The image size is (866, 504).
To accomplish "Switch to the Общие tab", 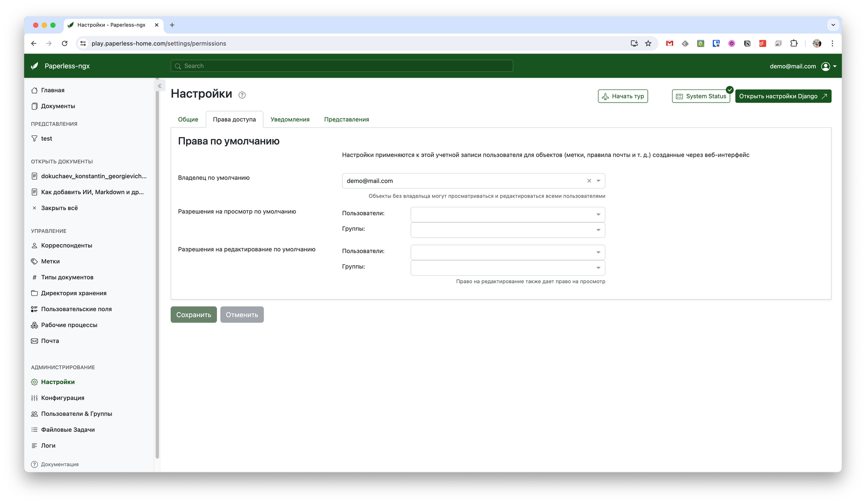I will [x=188, y=119].
